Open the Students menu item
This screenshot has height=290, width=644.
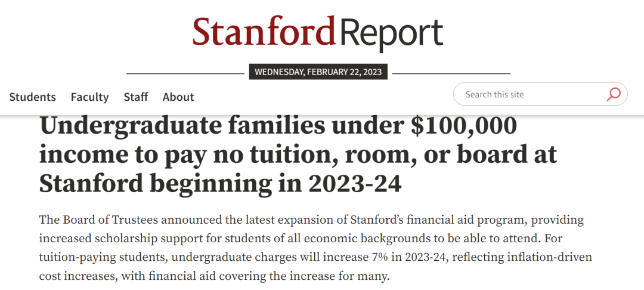[x=33, y=97]
